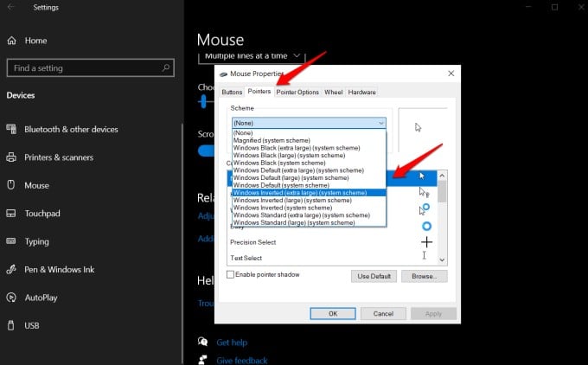Image resolution: width=588 pixels, height=365 pixels.
Task: Click the cursor speed slider thumb
Action: [203, 102]
